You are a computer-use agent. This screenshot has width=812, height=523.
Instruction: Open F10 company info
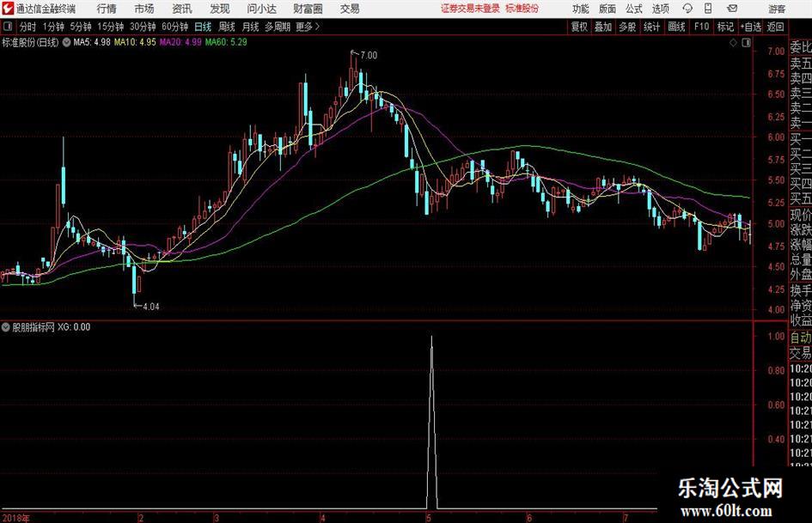click(702, 27)
